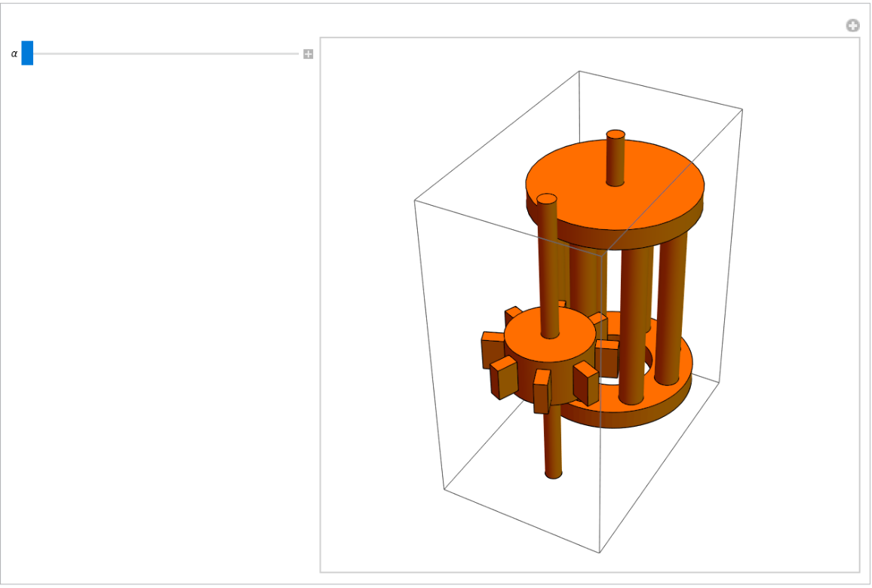The width and height of the screenshot is (872, 588).
Task: Click the bottom end of small gear's shaft
Action: pyautogui.click(x=554, y=471)
